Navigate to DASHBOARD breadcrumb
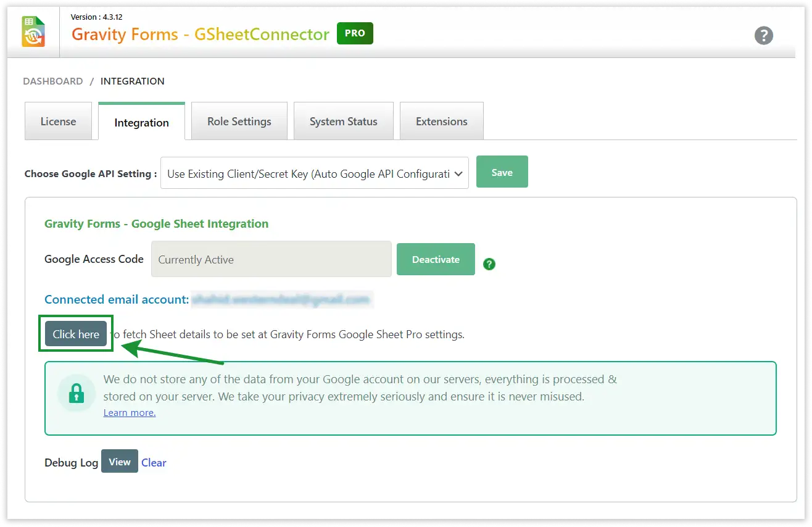The image size is (812, 527). 53,81
